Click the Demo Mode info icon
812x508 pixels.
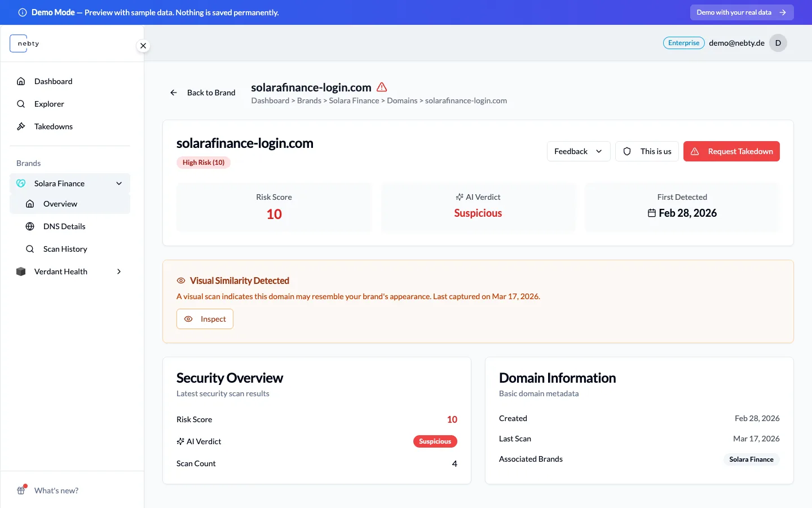(x=23, y=12)
